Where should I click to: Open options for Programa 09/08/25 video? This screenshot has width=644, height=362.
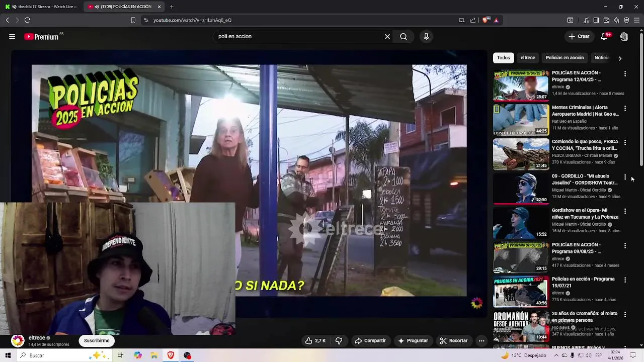click(625, 246)
